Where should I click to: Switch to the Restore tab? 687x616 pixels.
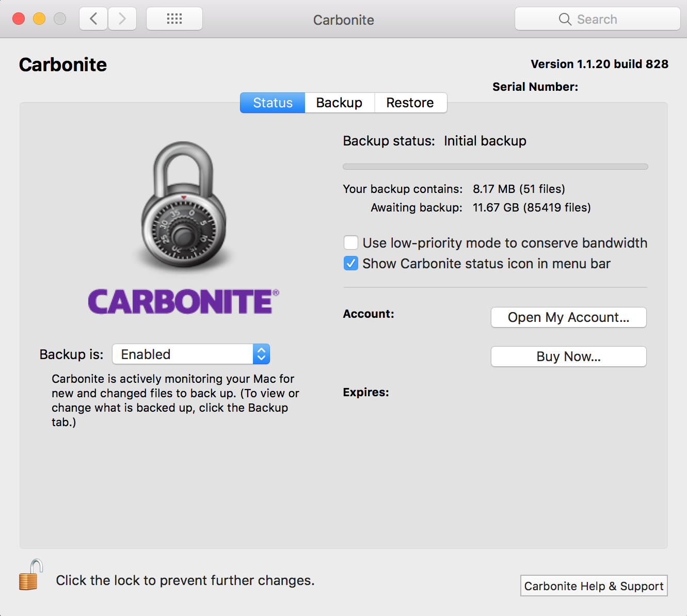[410, 103]
